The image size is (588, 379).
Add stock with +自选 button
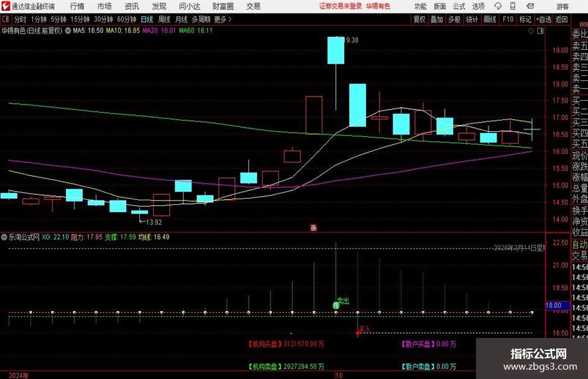(543, 19)
